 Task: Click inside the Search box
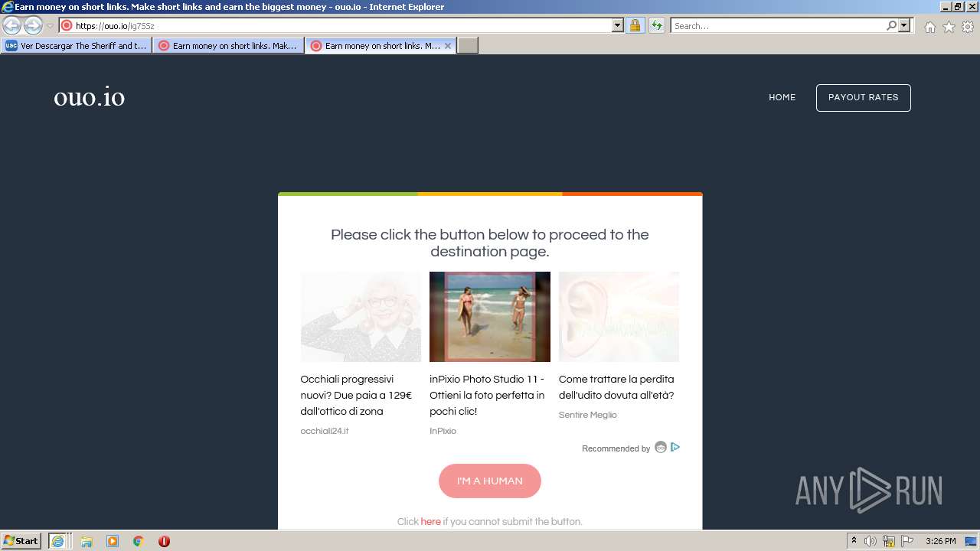[777, 26]
